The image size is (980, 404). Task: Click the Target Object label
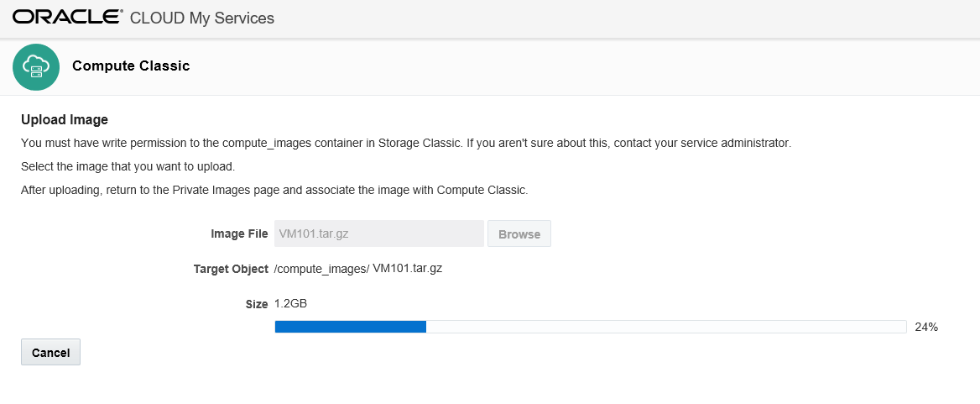(x=231, y=269)
